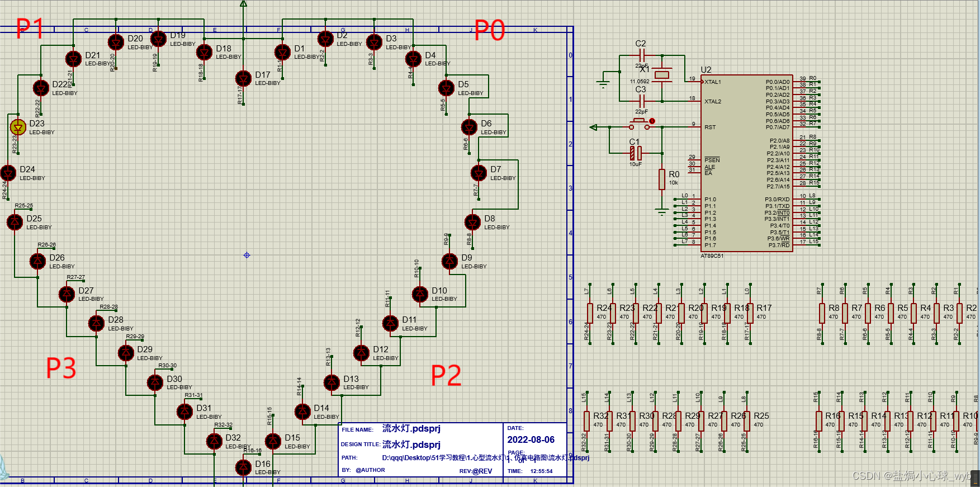
Task: Click the RST pin label on U2
Action: tap(710, 127)
